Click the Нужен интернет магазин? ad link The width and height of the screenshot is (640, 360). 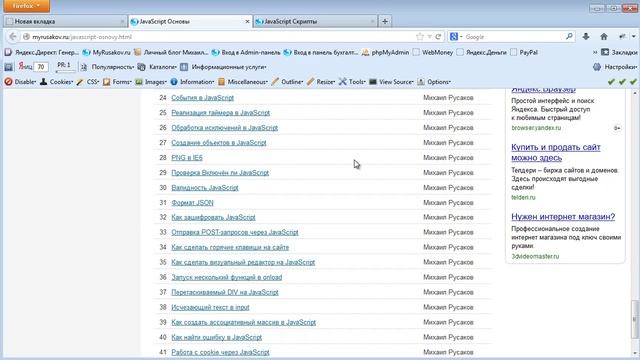coord(563,217)
